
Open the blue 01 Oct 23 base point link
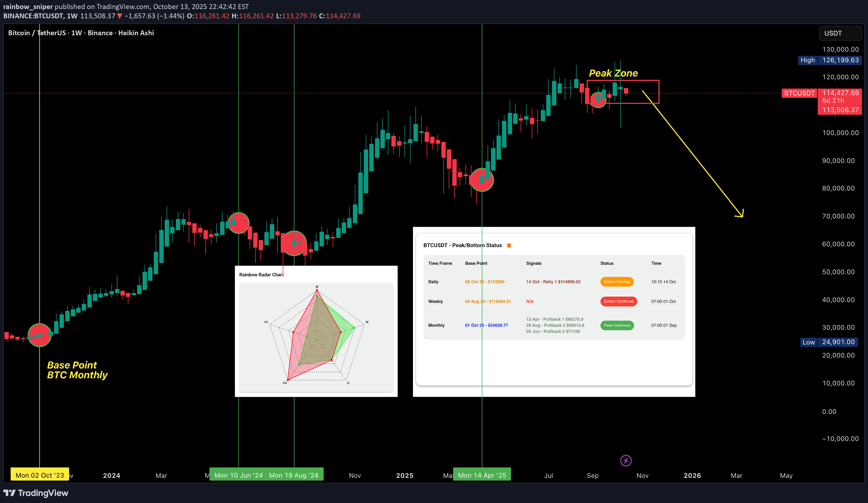[x=486, y=325]
